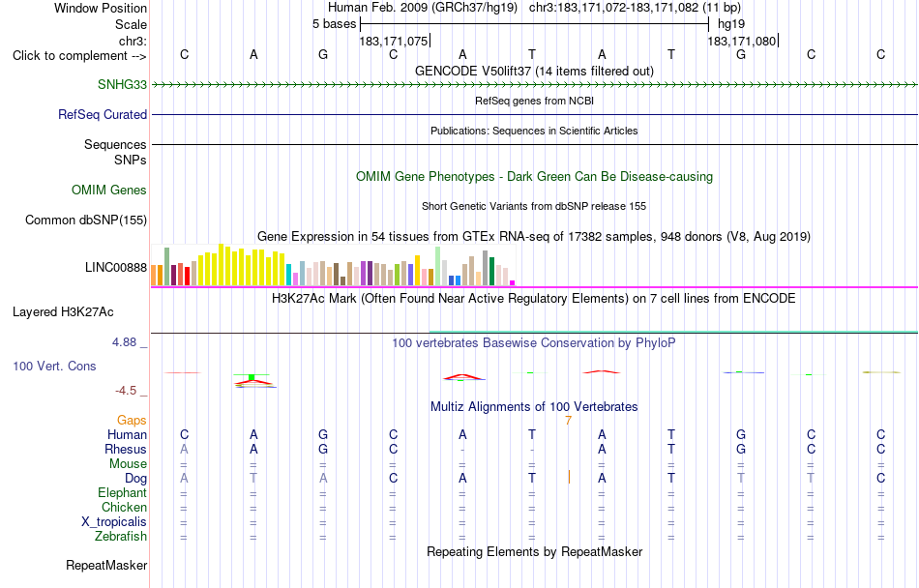
Task: Click the 100 vertebrates Basewise Conservation by PhyloP title
Action: (534, 342)
